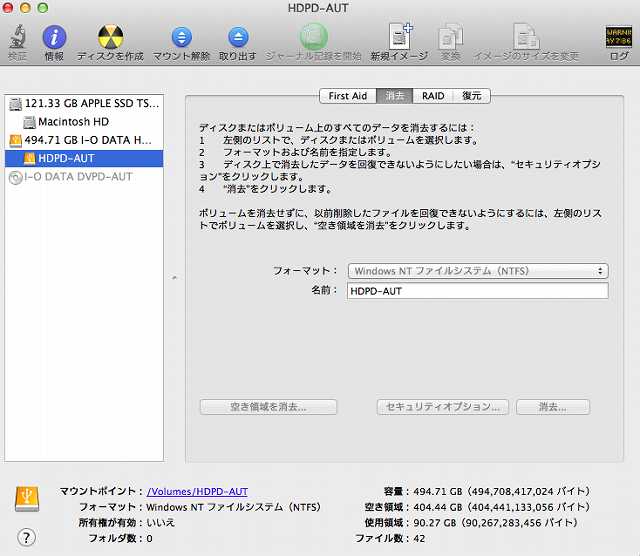Click the Verify (検証) microscope icon
The height and width of the screenshot is (556, 640).
click(x=17, y=37)
